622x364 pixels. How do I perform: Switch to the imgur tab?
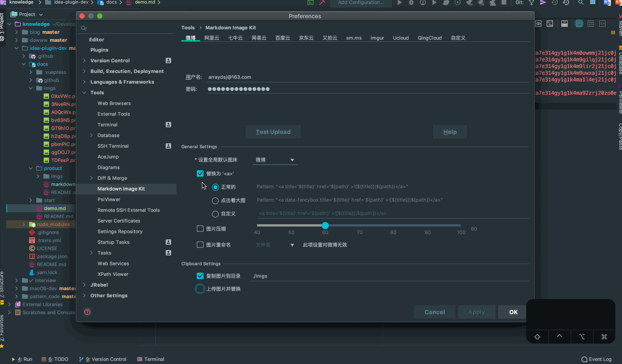(377, 38)
